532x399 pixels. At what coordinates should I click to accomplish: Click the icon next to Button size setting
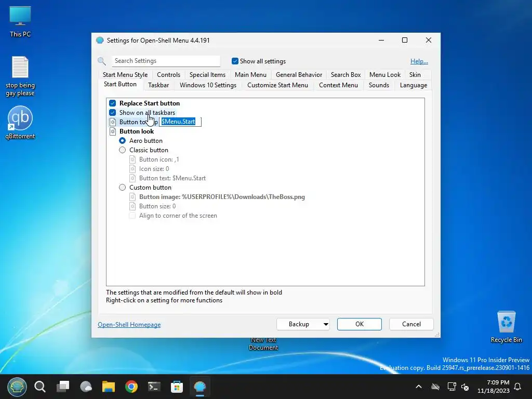[132, 206]
